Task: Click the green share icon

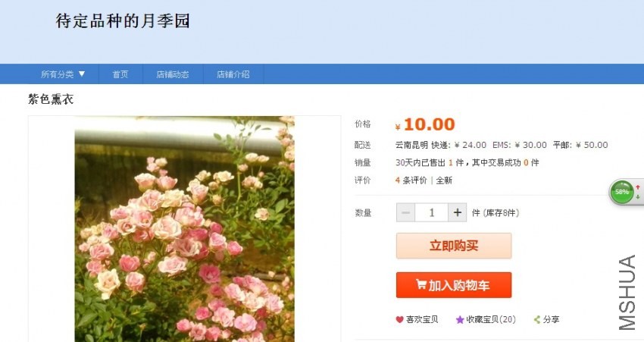Action: [x=537, y=320]
